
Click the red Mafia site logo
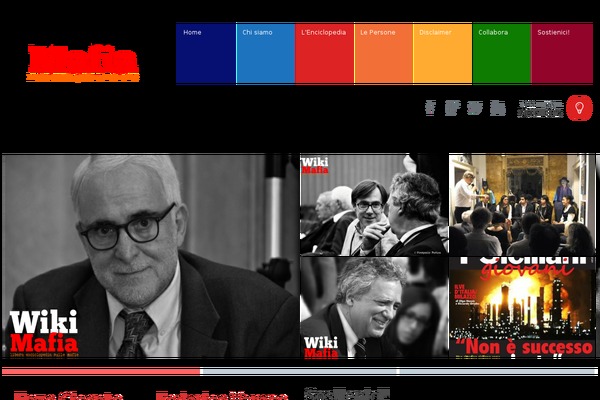[83, 63]
